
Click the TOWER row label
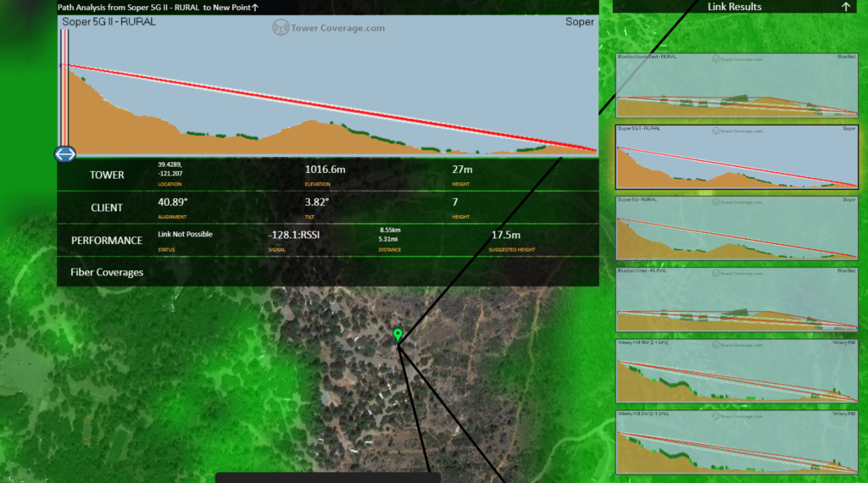click(107, 175)
